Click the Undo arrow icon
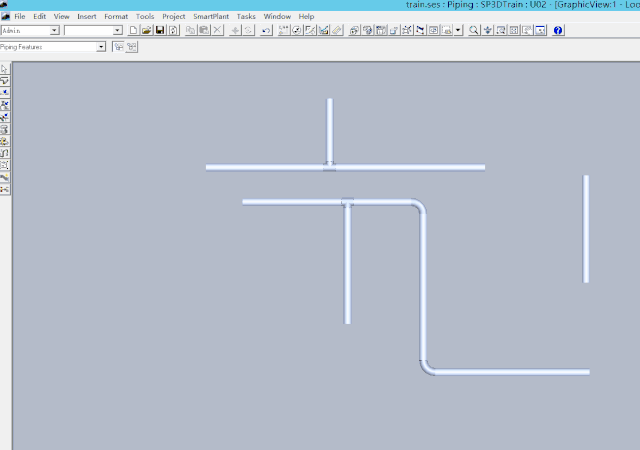The image size is (640, 450). [x=266, y=30]
